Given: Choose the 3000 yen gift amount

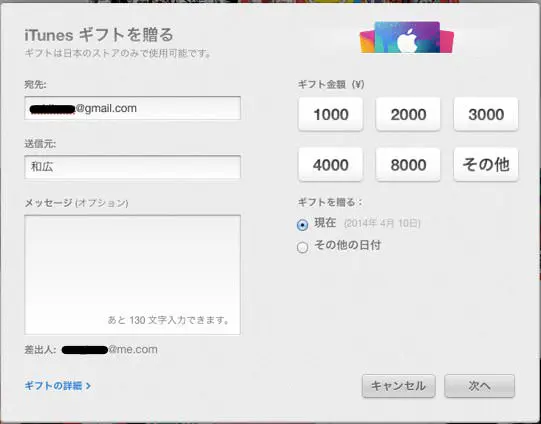Looking at the screenshot, I should [x=486, y=114].
